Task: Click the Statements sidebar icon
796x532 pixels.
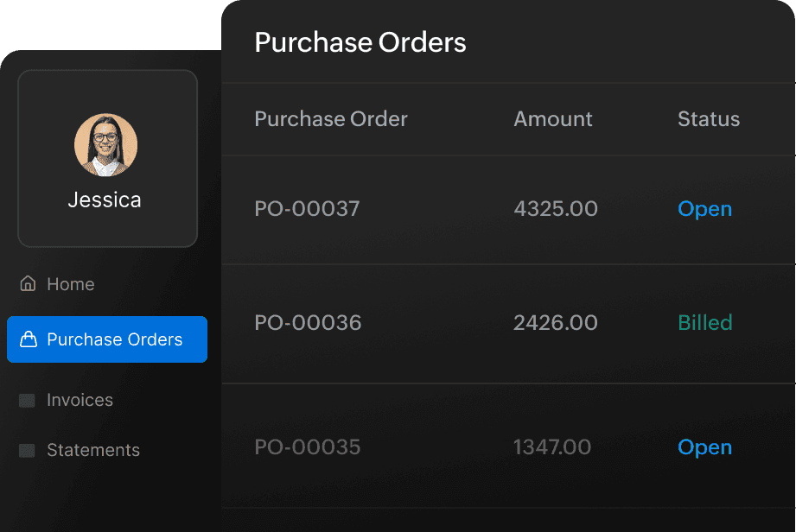Action: point(28,450)
